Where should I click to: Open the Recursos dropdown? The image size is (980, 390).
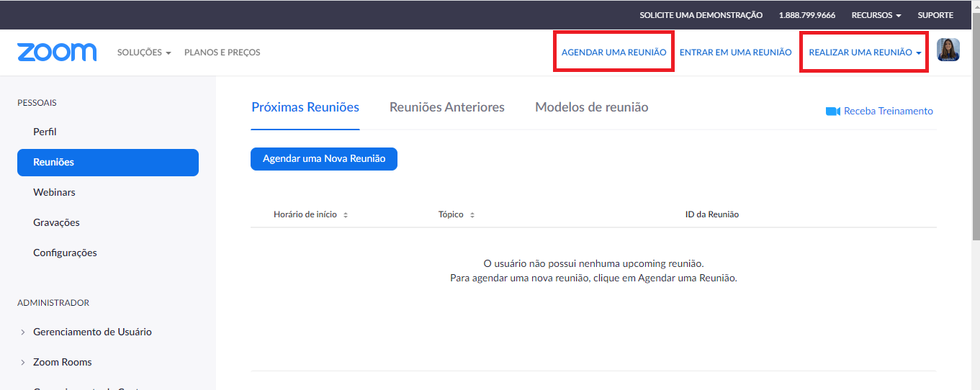point(876,15)
